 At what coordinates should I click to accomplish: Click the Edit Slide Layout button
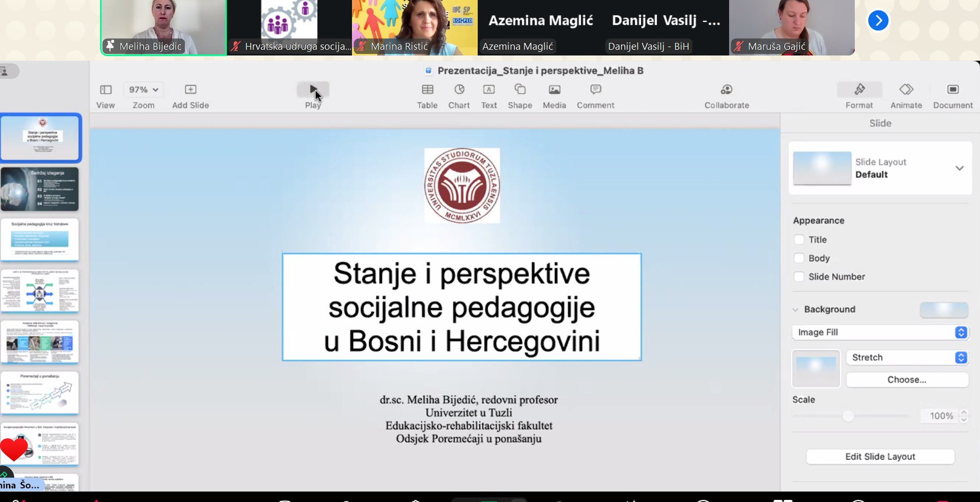pyautogui.click(x=880, y=456)
